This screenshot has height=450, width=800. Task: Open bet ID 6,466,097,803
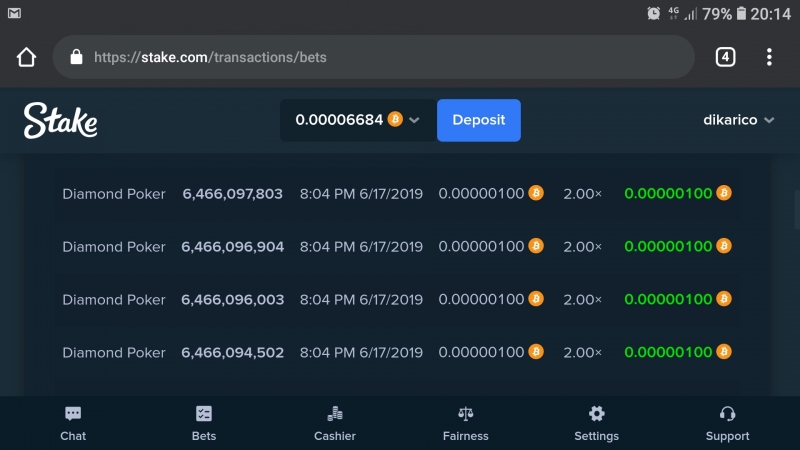(232, 194)
